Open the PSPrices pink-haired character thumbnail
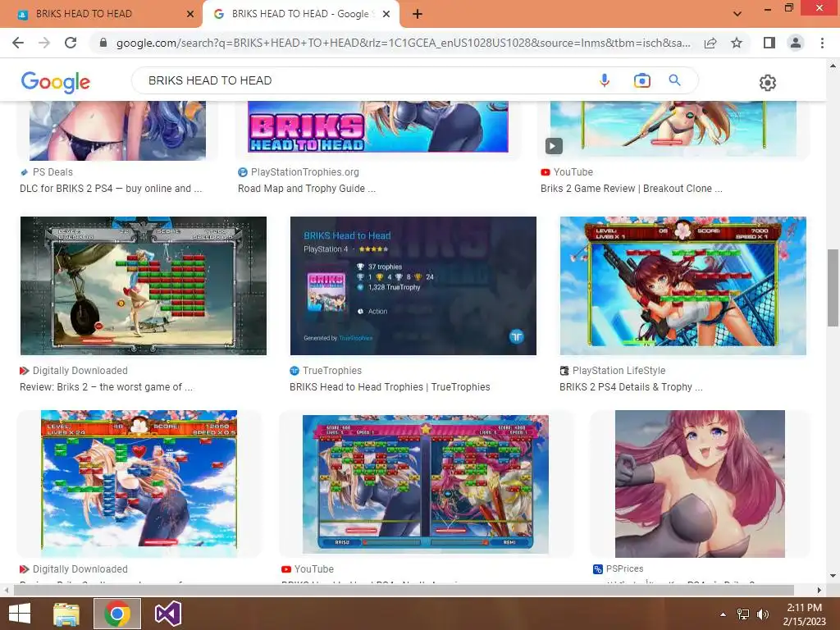The image size is (840, 630). coord(700,484)
